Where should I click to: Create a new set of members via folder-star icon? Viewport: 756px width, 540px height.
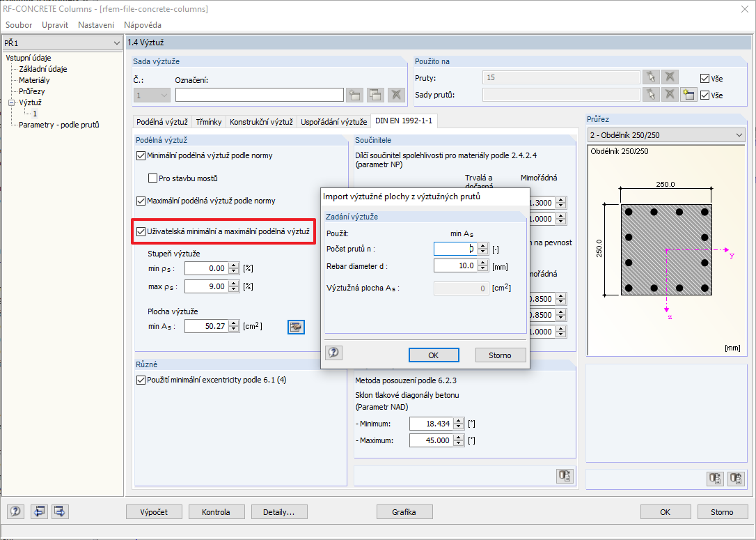pos(689,94)
